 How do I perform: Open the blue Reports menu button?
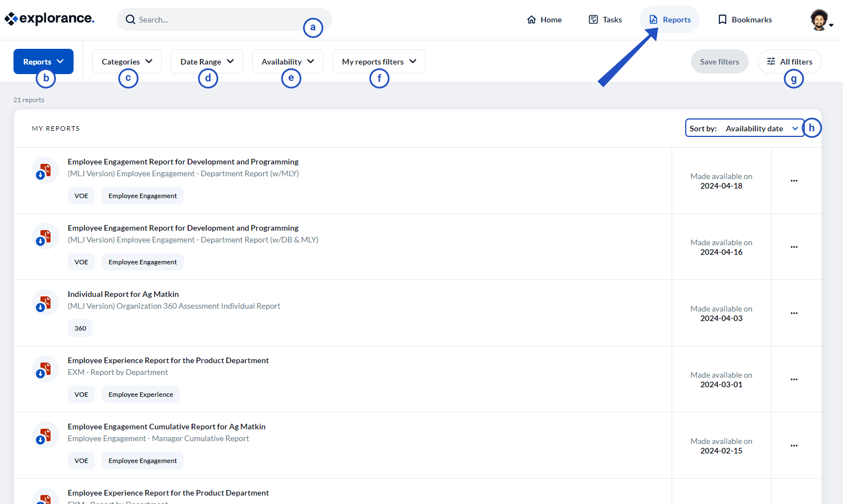pos(43,61)
